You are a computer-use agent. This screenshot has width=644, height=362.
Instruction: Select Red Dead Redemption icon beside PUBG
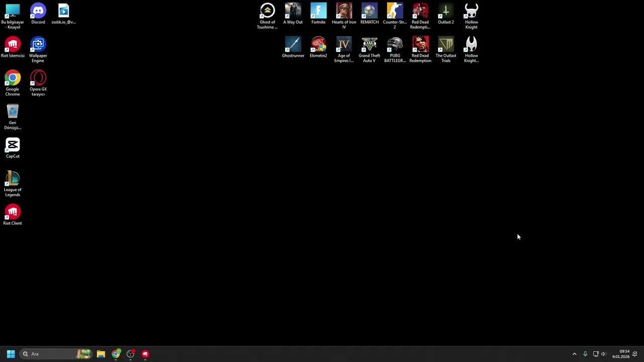pos(420,50)
